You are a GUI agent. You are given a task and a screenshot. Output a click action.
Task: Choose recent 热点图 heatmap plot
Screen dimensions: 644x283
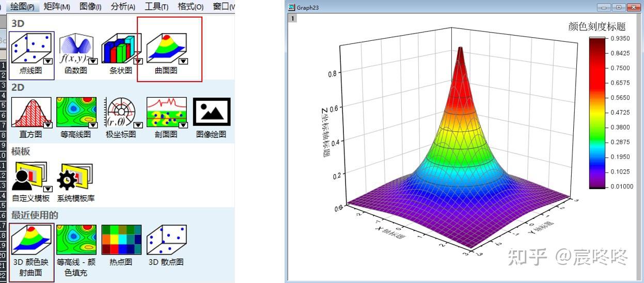coord(121,240)
